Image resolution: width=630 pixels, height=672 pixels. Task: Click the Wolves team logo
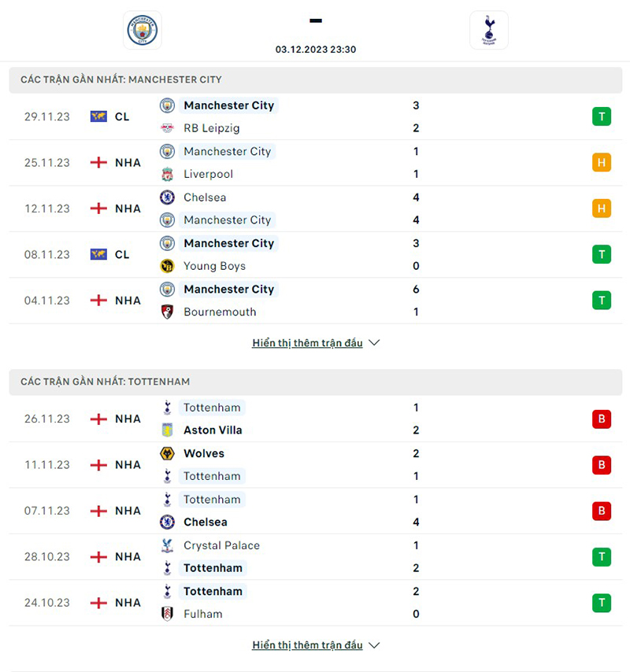coord(167,453)
